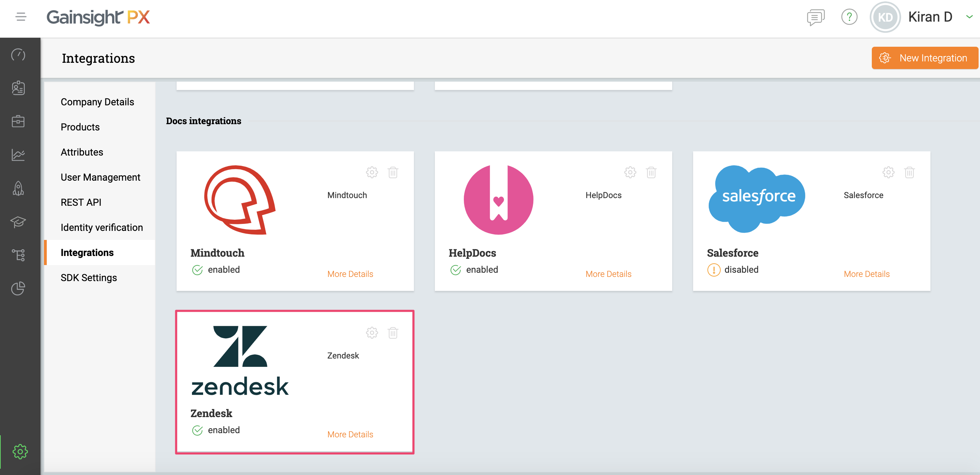Click the Zendesk enabled status
980x475 pixels.
click(216, 430)
